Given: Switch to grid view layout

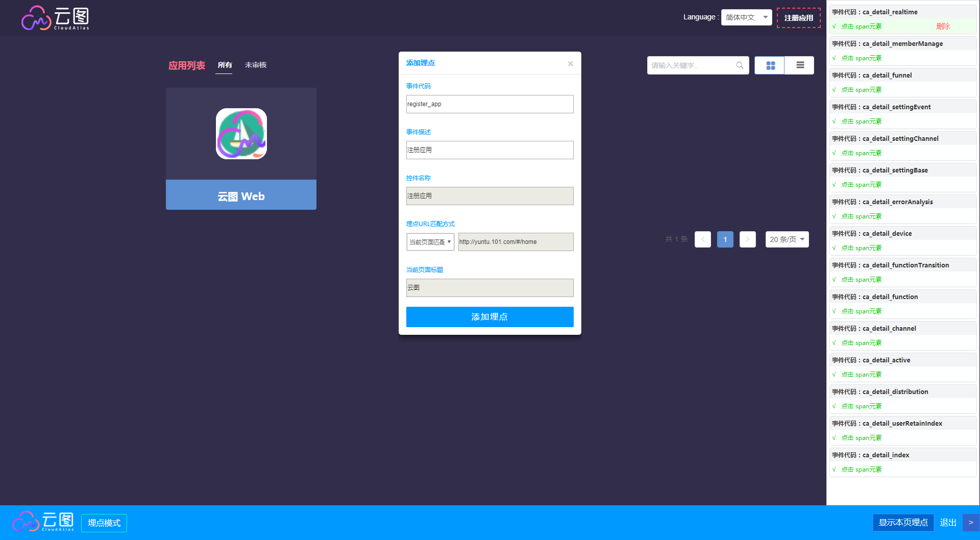Looking at the screenshot, I should click(x=770, y=65).
